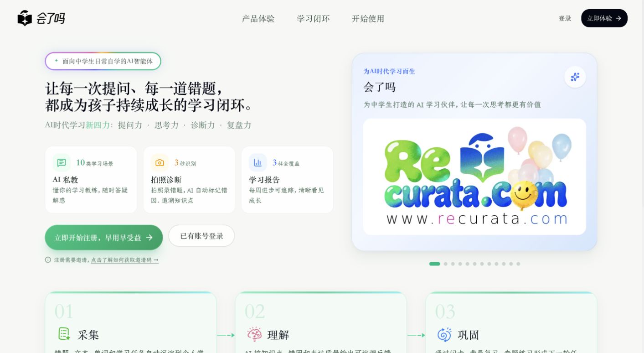Click the 立即体验 button
The width and height of the screenshot is (644, 353).
604,18
